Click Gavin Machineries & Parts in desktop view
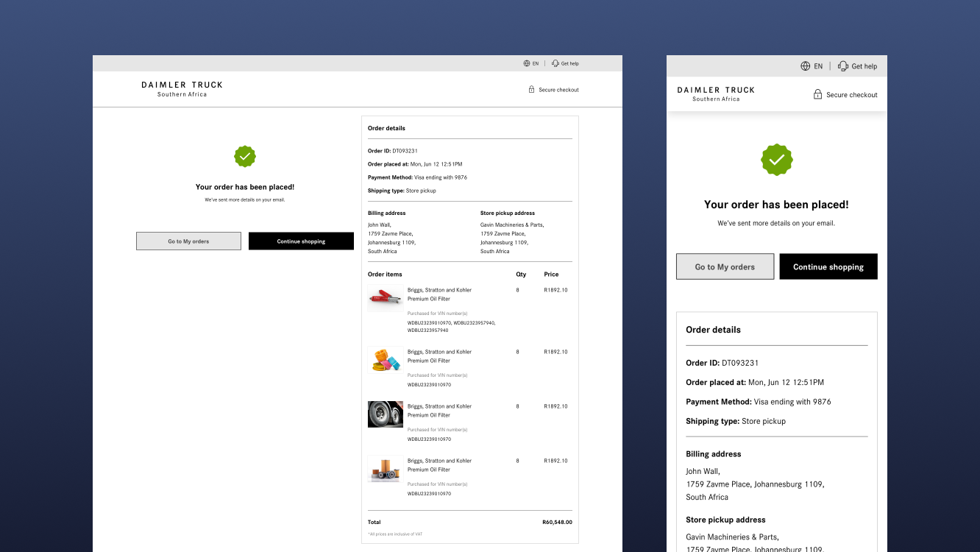Viewport: 980px width, 552px height. click(512, 225)
